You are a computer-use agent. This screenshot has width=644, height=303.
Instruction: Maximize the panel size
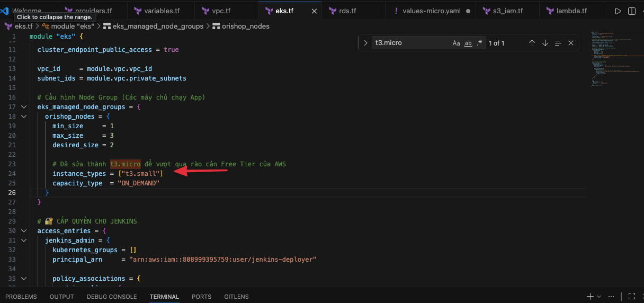coord(631,296)
